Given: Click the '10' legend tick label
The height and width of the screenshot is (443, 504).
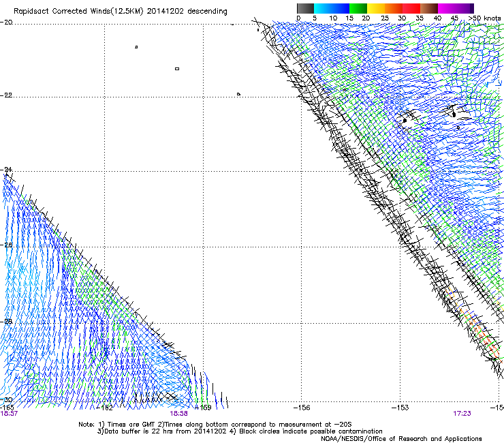Looking at the screenshot, I should [x=333, y=18].
